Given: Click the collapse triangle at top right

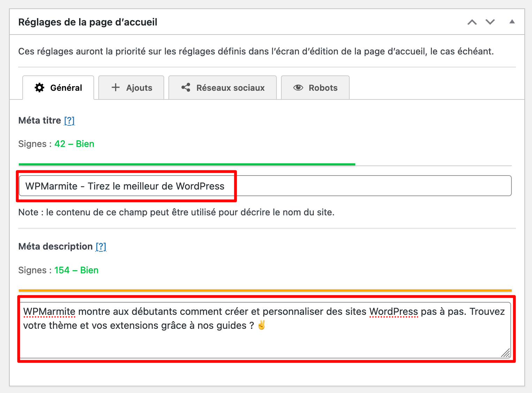Looking at the screenshot, I should (512, 22).
